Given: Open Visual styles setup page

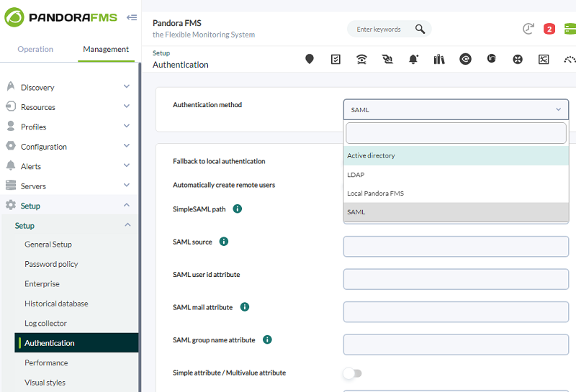Looking at the screenshot, I should 45,383.
